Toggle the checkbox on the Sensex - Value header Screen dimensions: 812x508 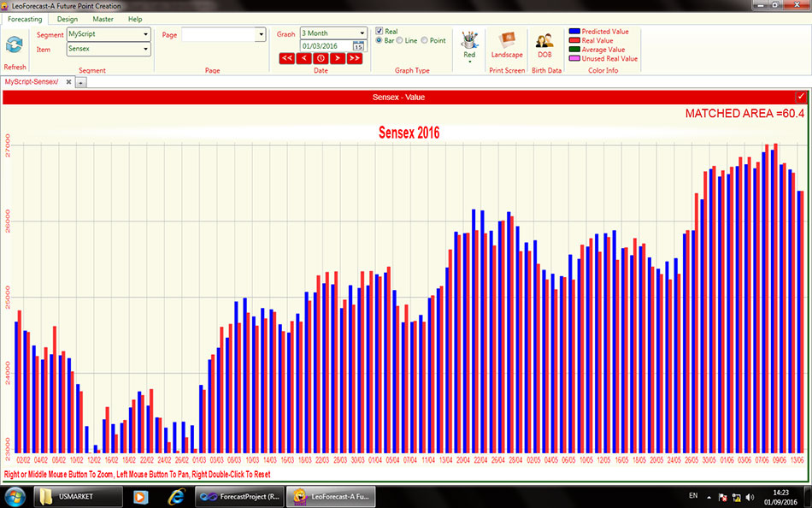coord(801,97)
